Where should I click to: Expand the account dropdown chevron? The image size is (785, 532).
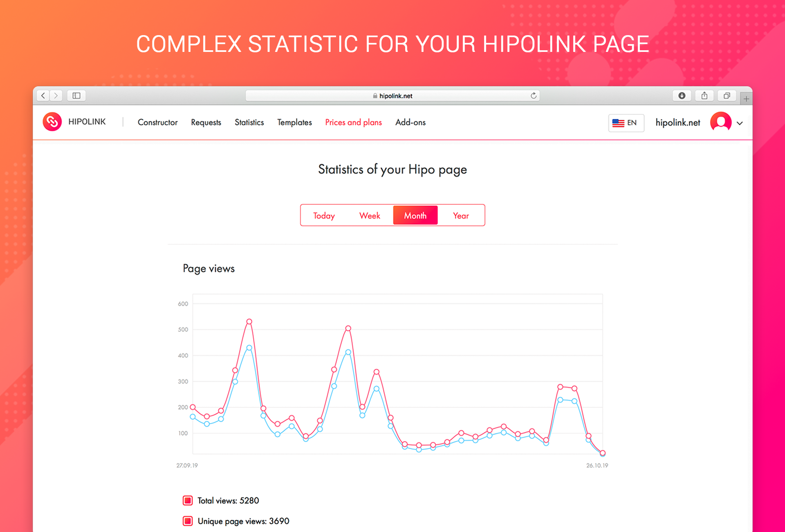(x=739, y=123)
